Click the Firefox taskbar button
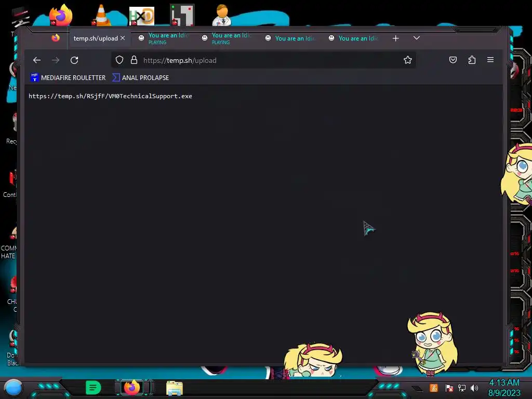The width and height of the screenshot is (532, 399). click(x=132, y=388)
